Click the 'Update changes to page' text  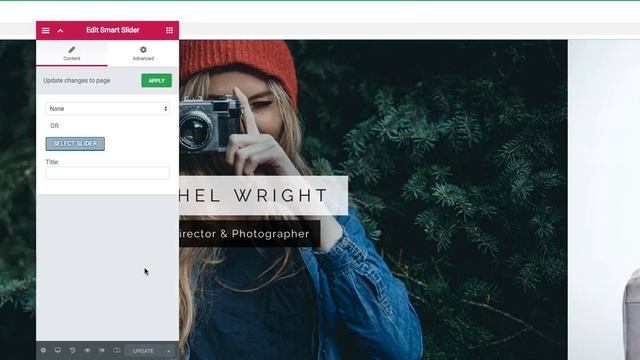tap(77, 80)
